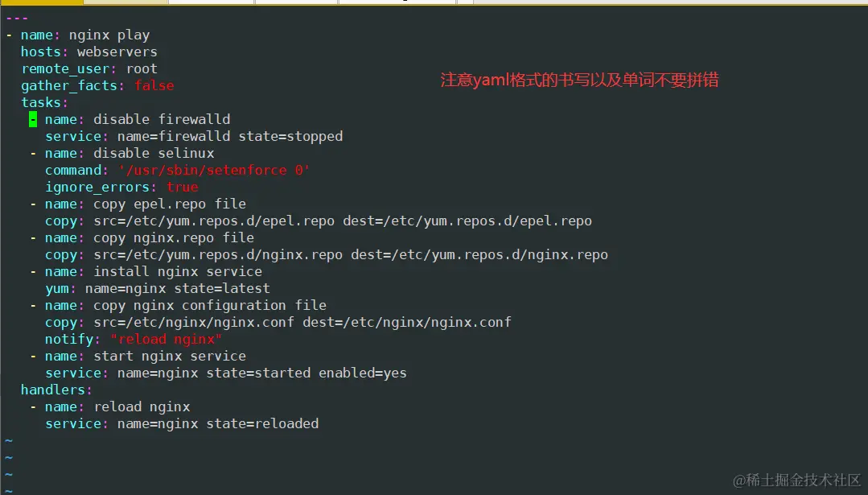This screenshot has width=868, height=495.
Task: Click the red 'false' gather_facts value
Action: [x=154, y=85]
